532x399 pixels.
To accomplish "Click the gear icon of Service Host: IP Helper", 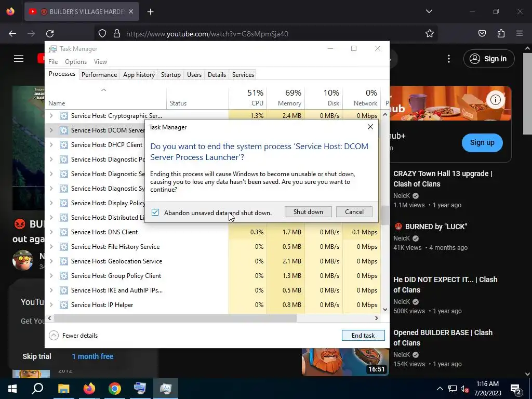I will click(x=63, y=304).
